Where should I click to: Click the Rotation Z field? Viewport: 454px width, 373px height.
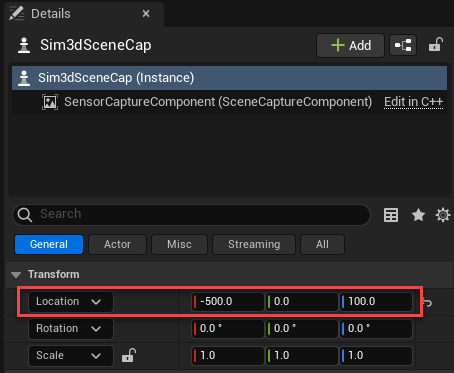pos(376,329)
